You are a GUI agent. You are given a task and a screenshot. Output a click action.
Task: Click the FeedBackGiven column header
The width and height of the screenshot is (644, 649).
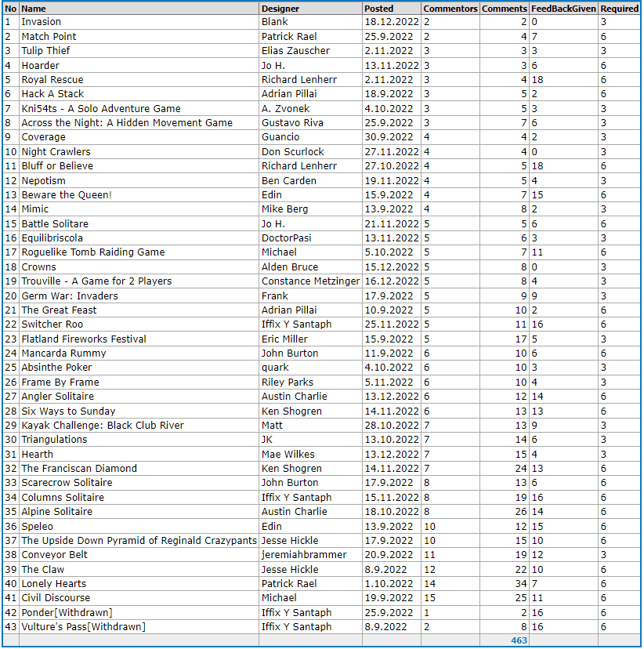click(x=563, y=8)
